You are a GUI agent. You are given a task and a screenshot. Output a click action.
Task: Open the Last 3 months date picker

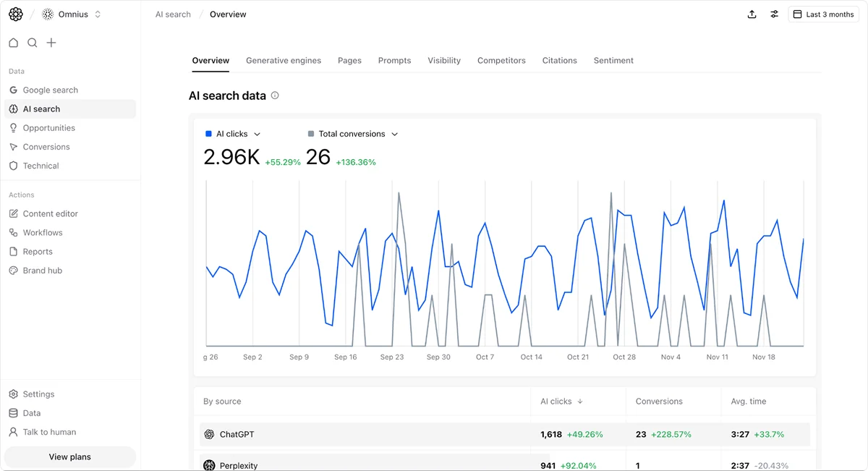[823, 14]
